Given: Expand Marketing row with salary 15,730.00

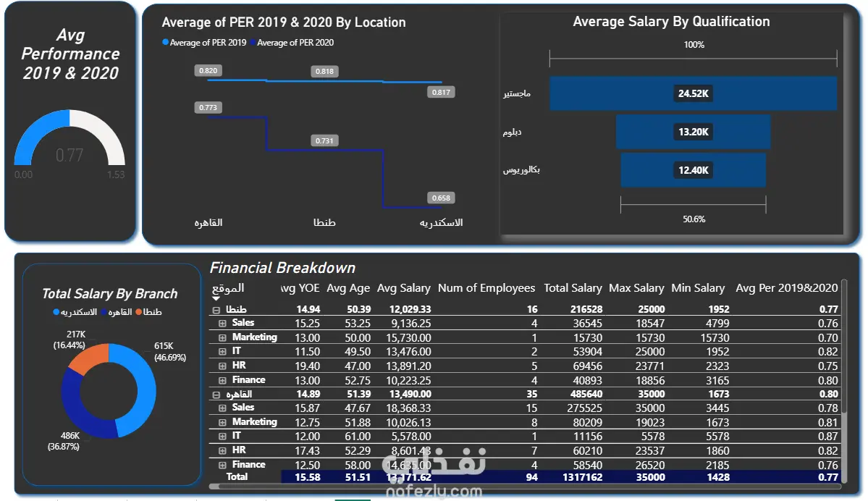Looking at the screenshot, I should (x=222, y=337).
